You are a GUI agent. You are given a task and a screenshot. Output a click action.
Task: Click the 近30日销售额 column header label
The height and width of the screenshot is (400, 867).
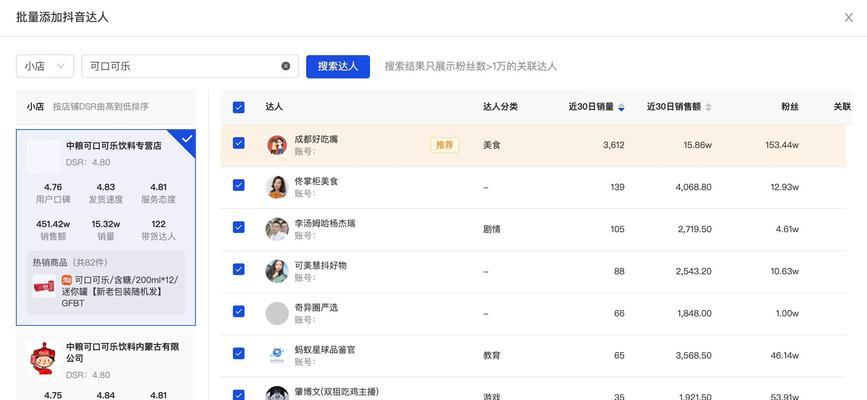pos(674,107)
